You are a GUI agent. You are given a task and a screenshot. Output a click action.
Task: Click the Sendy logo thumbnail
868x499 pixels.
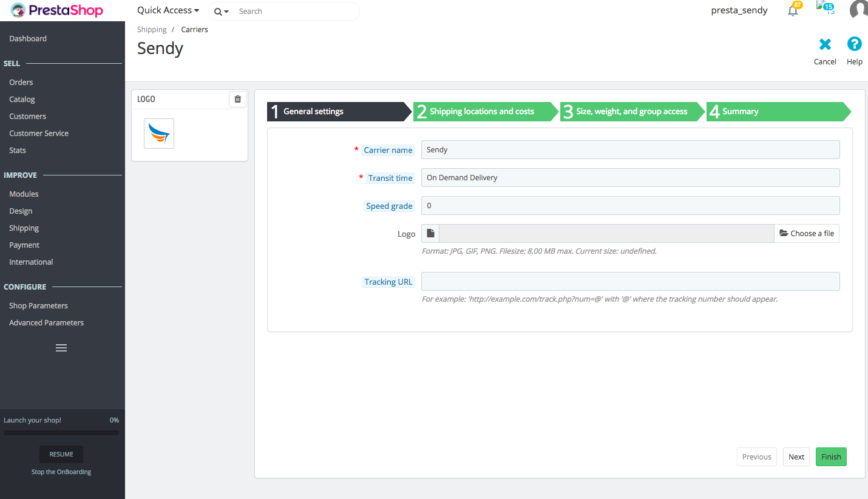click(x=159, y=134)
